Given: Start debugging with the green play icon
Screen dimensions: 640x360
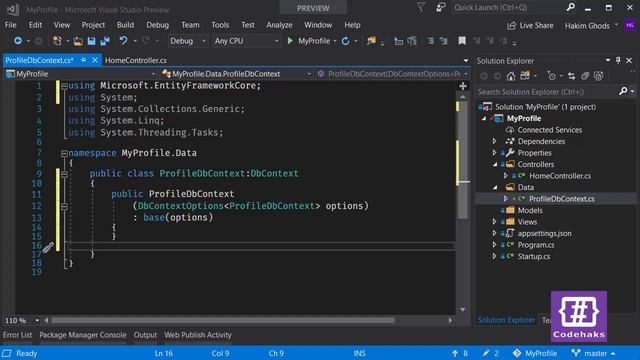Looking at the screenshot, I should pos(290,41).
